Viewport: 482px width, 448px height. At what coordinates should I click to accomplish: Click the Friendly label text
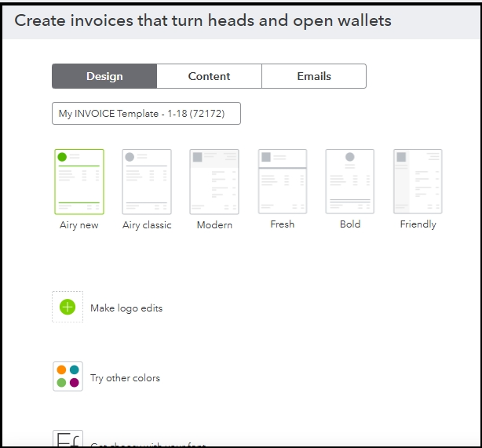coord(418,224)
